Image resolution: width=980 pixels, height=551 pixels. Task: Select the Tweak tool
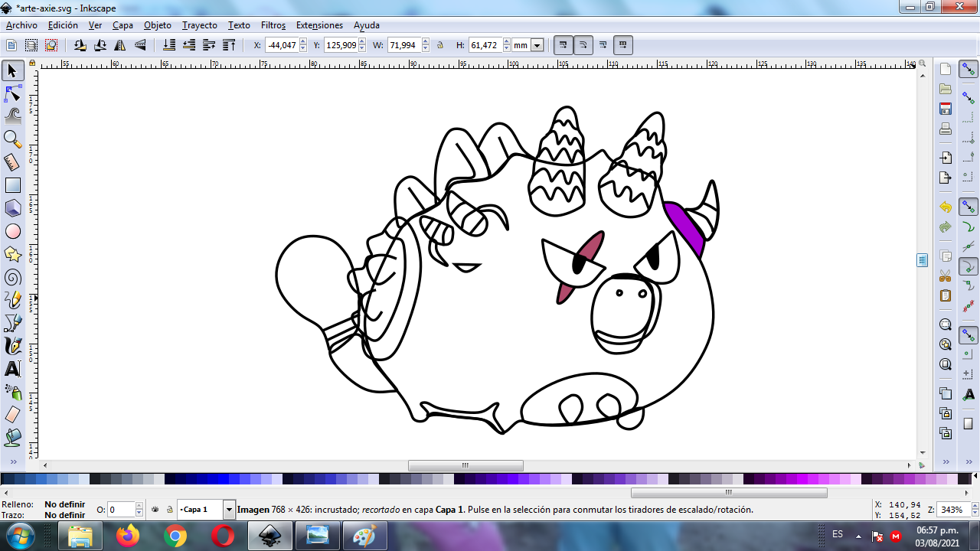coord(12,116)
